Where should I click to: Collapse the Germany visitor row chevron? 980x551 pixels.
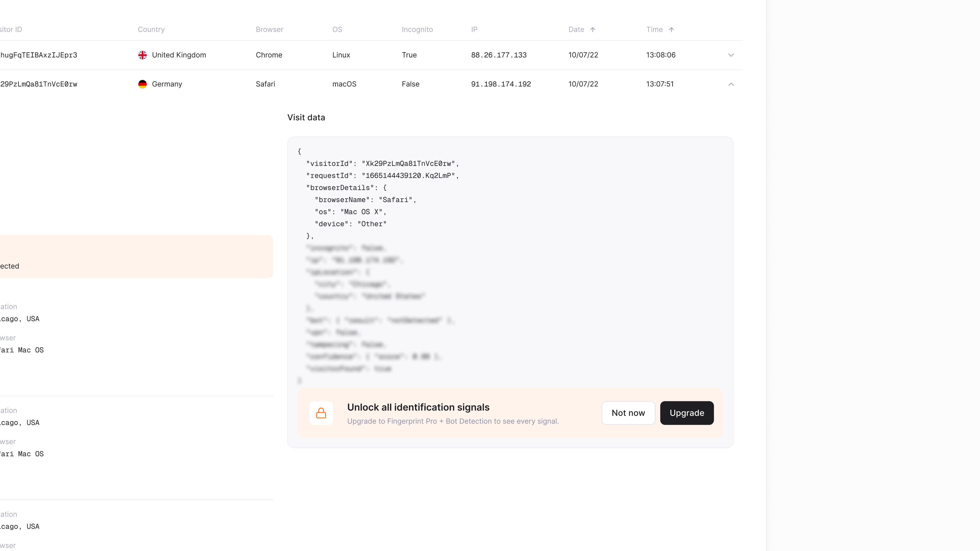(x=731, y=84)
